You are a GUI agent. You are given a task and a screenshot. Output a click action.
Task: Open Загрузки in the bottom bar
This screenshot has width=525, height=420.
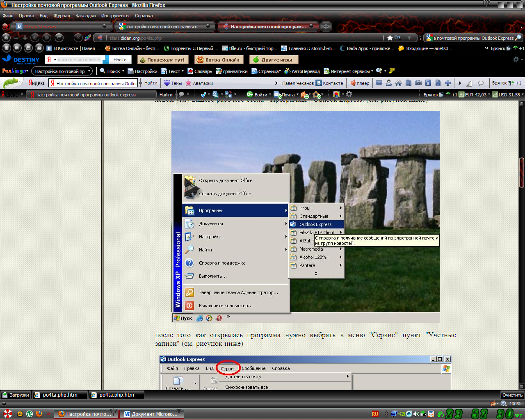pos(16,395)
